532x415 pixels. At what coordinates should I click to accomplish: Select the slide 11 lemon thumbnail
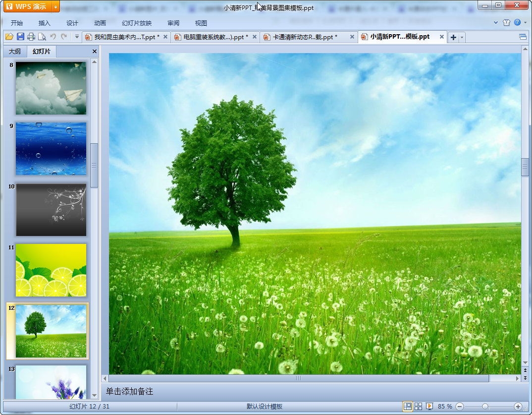[51, 270]
